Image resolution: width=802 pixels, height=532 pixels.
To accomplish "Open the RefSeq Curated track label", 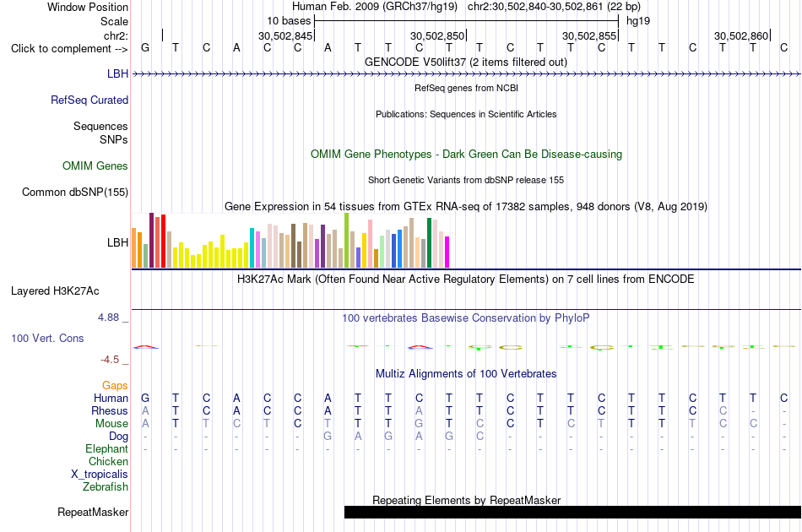I will point(89,100).
